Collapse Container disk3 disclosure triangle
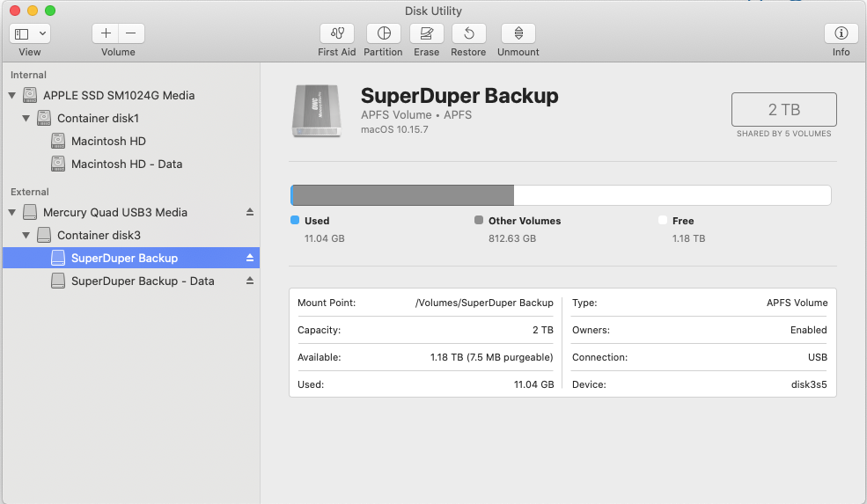867x504 pixels. click(x=26, y=236)
